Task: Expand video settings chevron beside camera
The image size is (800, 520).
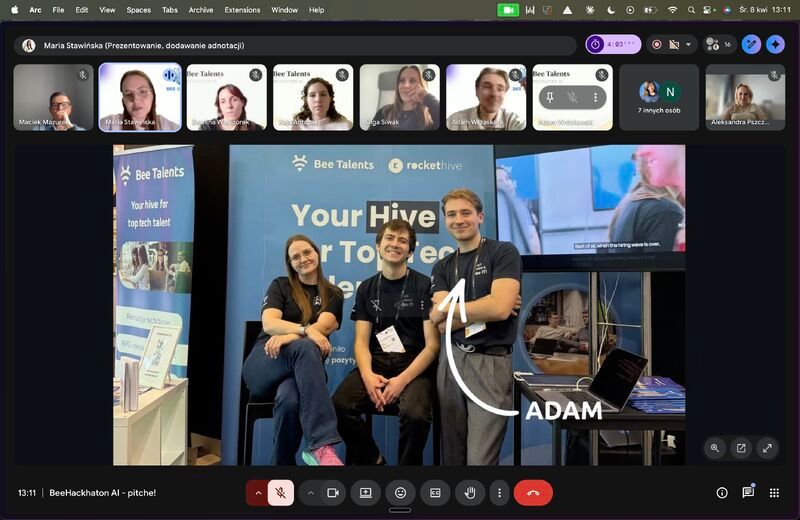Action: 310,492
